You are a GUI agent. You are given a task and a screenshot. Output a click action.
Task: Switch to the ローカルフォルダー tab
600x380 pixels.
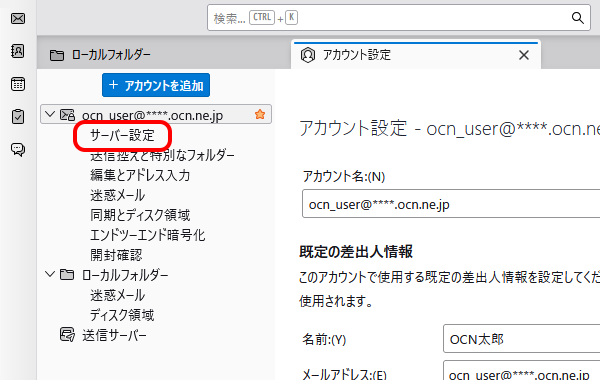coord(100,55)
